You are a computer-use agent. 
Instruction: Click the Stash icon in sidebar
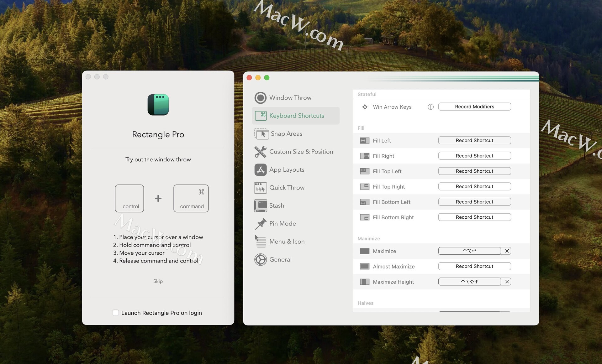(260, 206)
